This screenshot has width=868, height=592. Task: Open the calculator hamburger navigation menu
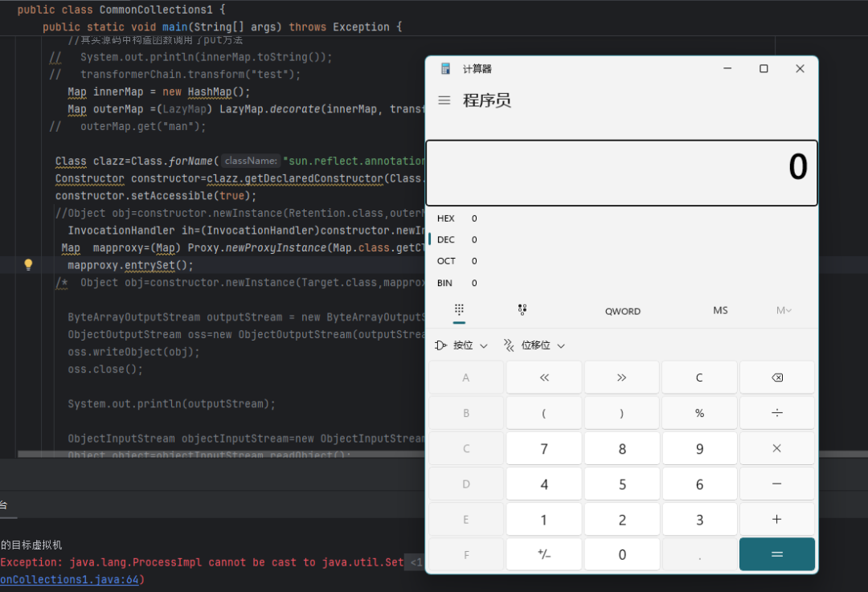click(x=444, y=100)
